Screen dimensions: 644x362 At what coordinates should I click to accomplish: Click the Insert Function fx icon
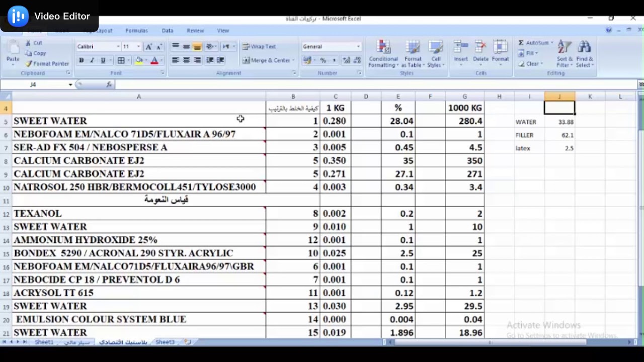109,84
